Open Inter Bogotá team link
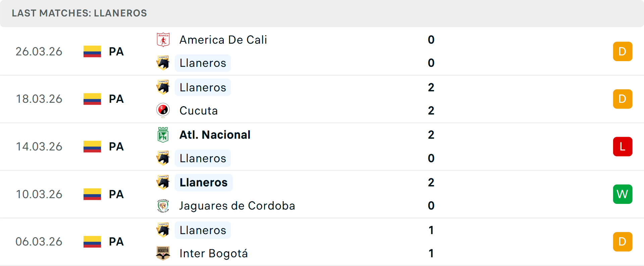 [214, 253]
